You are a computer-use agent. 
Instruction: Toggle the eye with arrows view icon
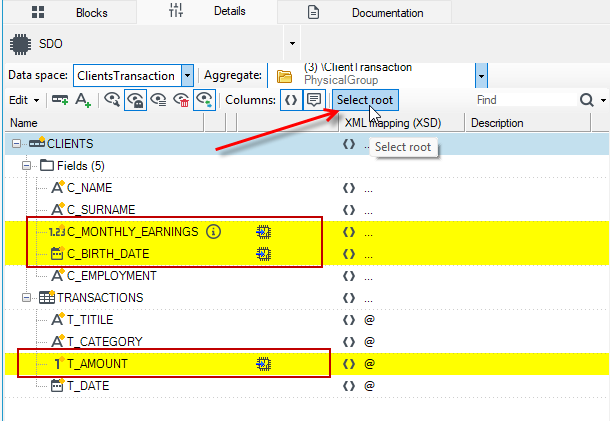click(204, 100)
